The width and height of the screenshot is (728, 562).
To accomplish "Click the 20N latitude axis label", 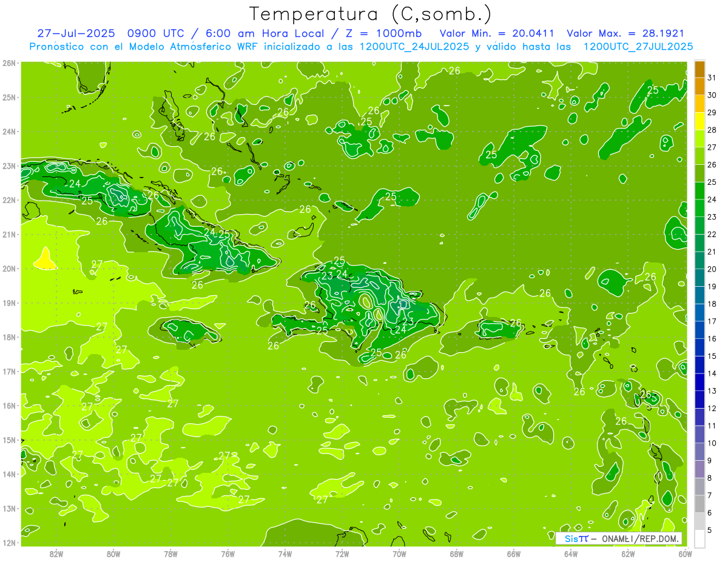I will click(9, 269).
